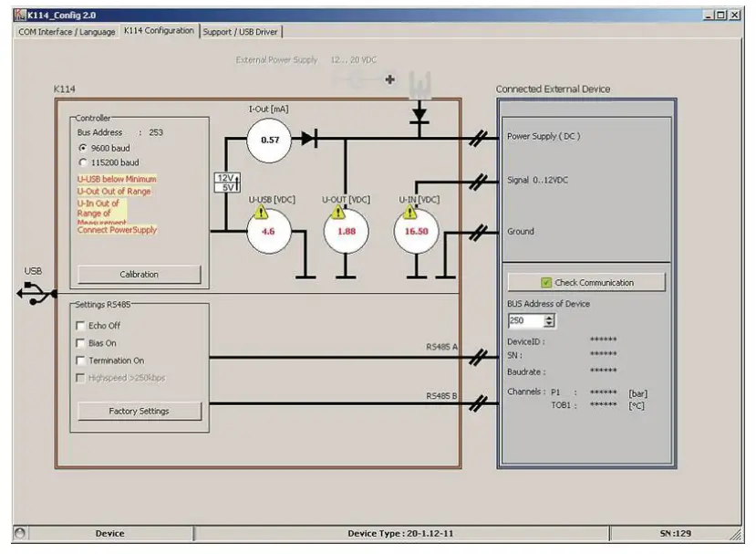Click the I-Out current gauge showing 0.57

point(271,140)
